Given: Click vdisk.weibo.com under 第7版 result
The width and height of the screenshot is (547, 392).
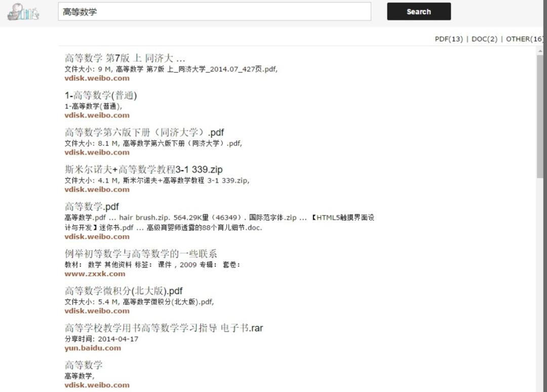Looking at the screenshot, I should coord(97,78).
